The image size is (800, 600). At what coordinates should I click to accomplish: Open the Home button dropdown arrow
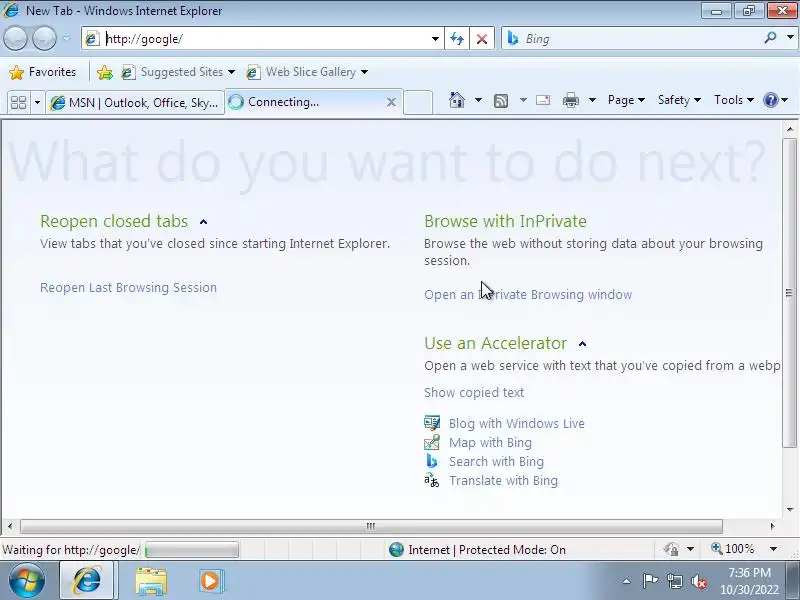pyautogui.click(x=478, y=100)
